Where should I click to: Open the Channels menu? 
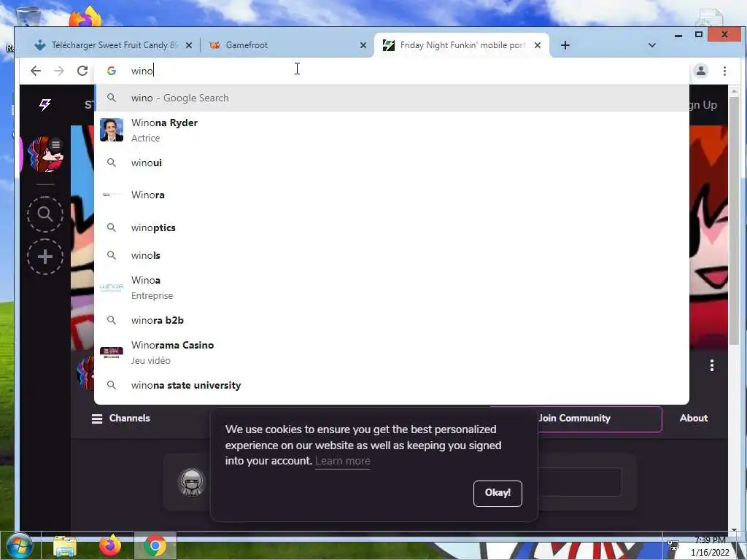coord(121,418)
